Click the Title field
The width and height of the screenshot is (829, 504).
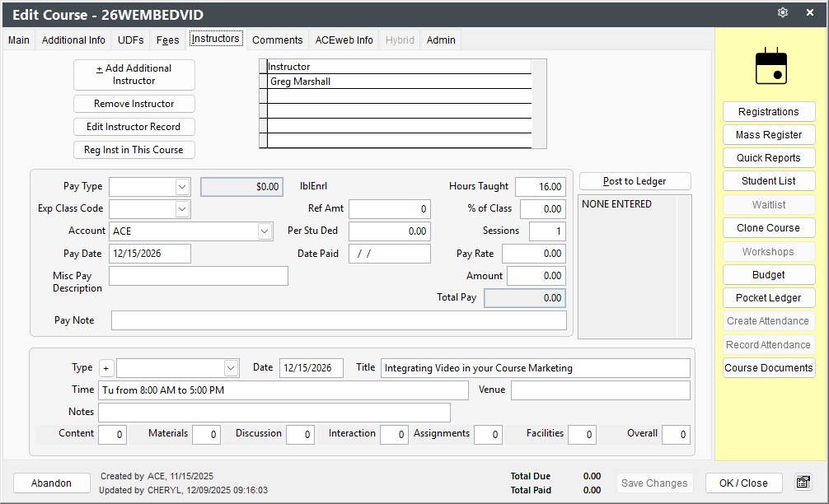[x=536, y=368]
